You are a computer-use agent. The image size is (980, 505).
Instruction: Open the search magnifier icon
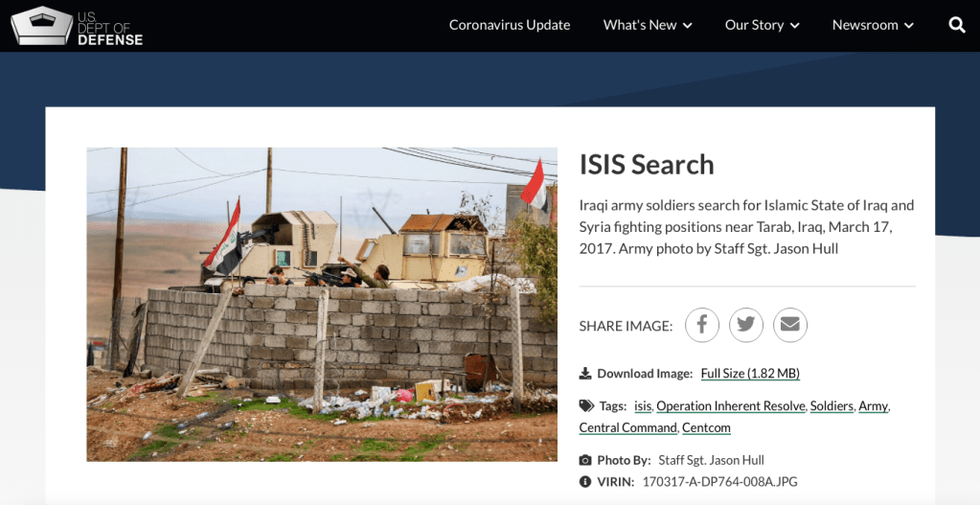click(956, 25)
